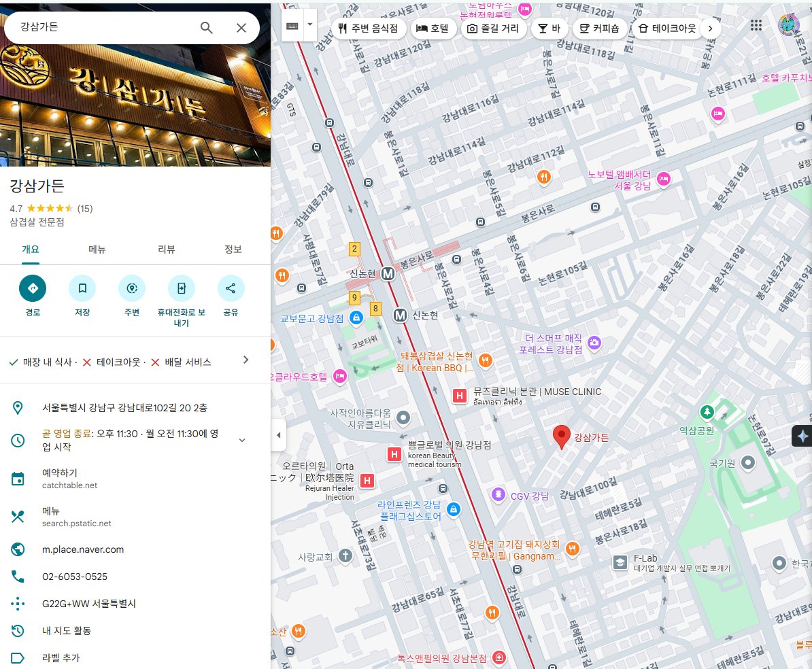This screenshot has width=812, height=669.
Task: Click the 뮤즈클리닉 hospital H marker
Action: click(x=459, y=396)
